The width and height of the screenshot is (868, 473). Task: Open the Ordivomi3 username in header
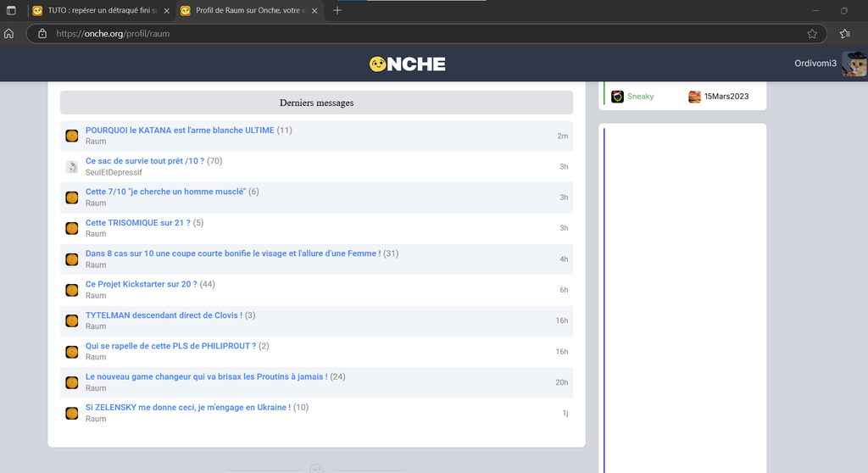(815, 63)
